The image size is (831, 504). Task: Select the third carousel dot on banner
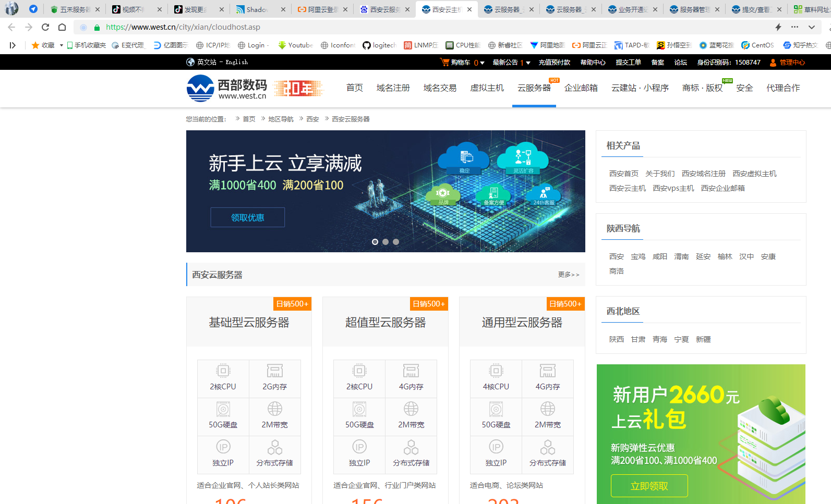pyautogui.click(x=396, y=242)
